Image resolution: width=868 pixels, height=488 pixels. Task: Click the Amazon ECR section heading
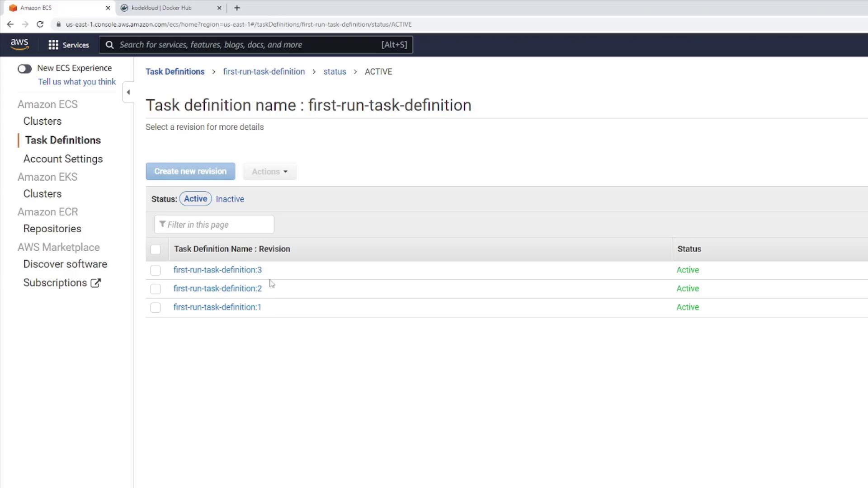click(x=47, y=212)
